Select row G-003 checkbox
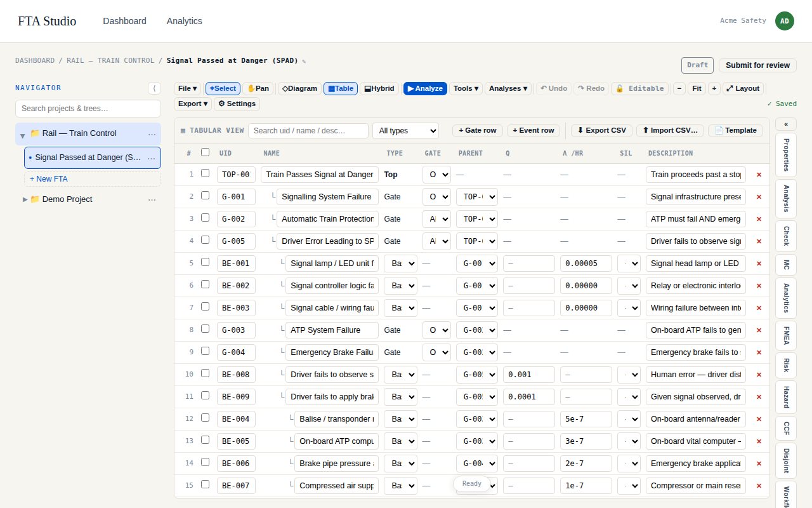 click(205, 329)
